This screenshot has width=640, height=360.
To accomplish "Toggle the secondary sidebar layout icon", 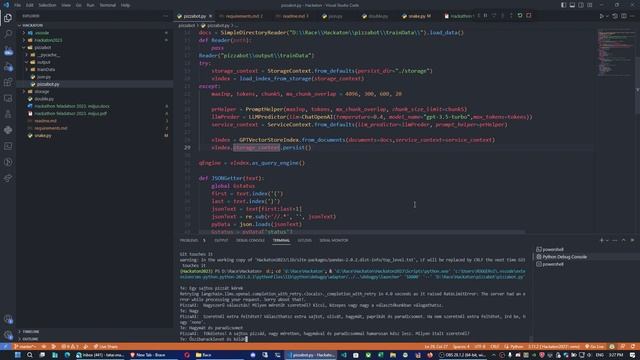I will [x=581, y=5].
